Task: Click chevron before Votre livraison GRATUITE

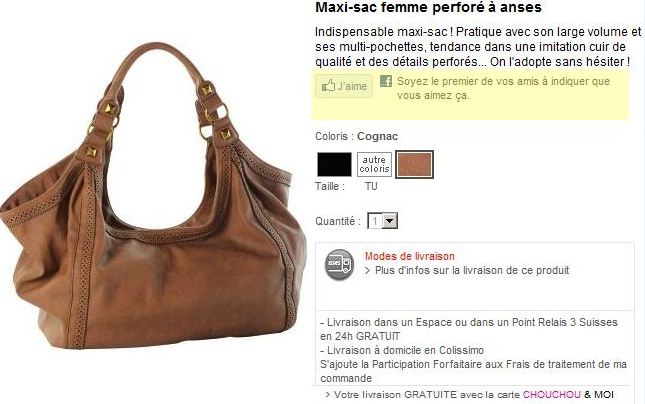Action: point(328,395)
